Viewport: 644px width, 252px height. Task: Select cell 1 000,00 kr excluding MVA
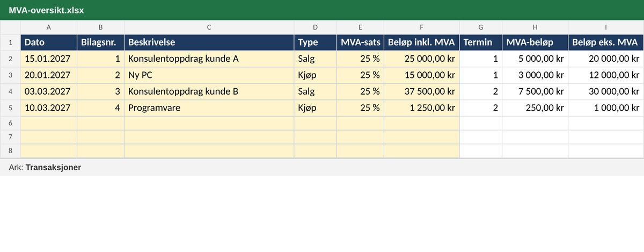click(606, 108)
